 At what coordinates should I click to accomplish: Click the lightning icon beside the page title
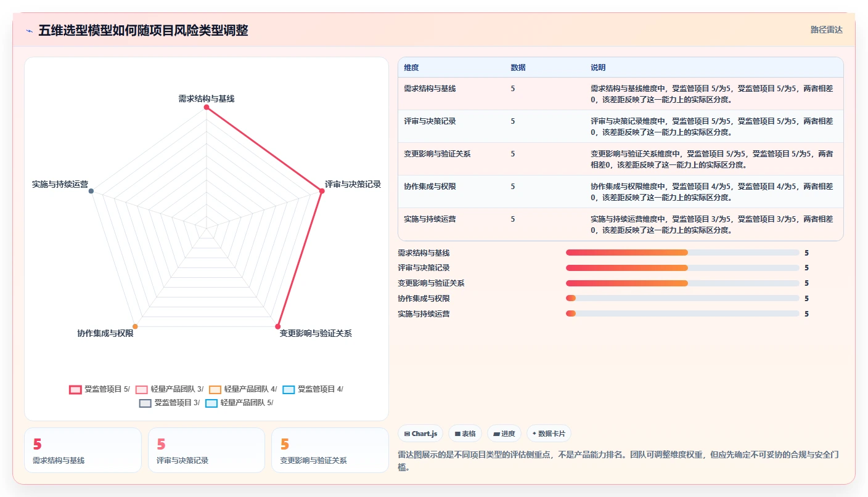click(30, 30)
